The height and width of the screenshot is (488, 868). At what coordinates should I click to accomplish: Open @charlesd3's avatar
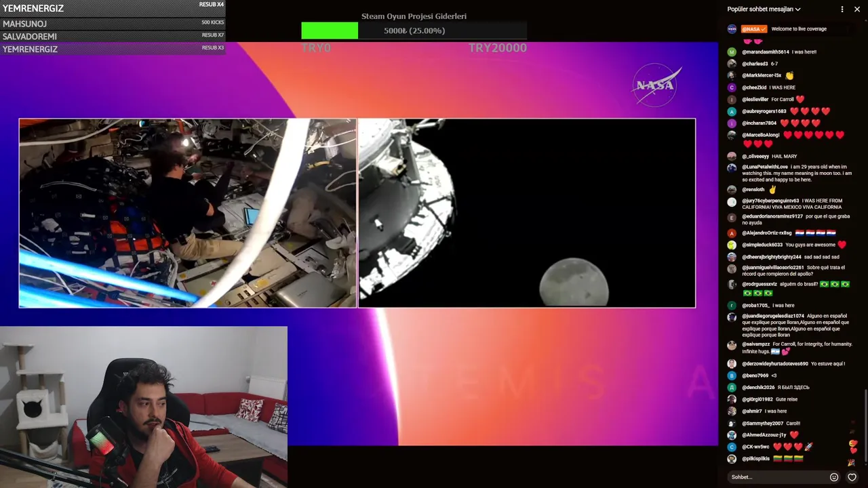[732, 64]
